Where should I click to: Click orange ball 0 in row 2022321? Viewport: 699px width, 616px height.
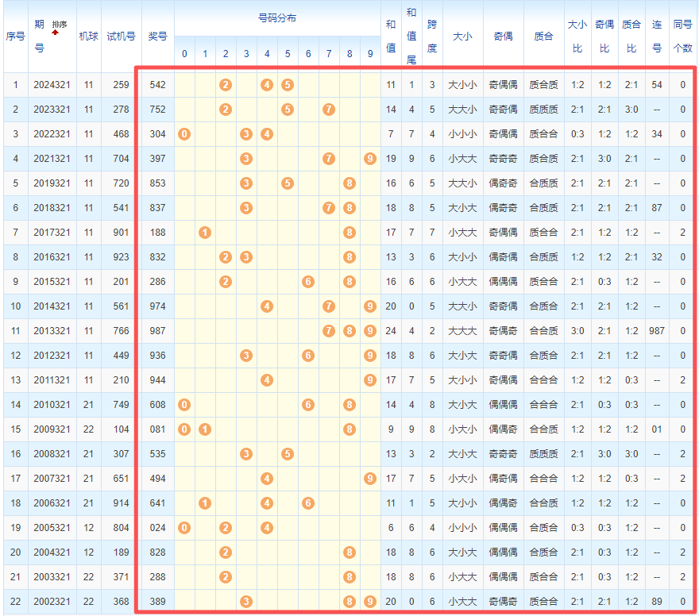[x=184, y=134]
